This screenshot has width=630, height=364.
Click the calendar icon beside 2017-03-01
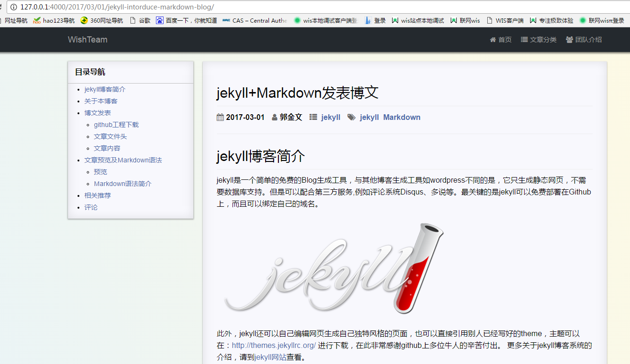pos(220,117)
